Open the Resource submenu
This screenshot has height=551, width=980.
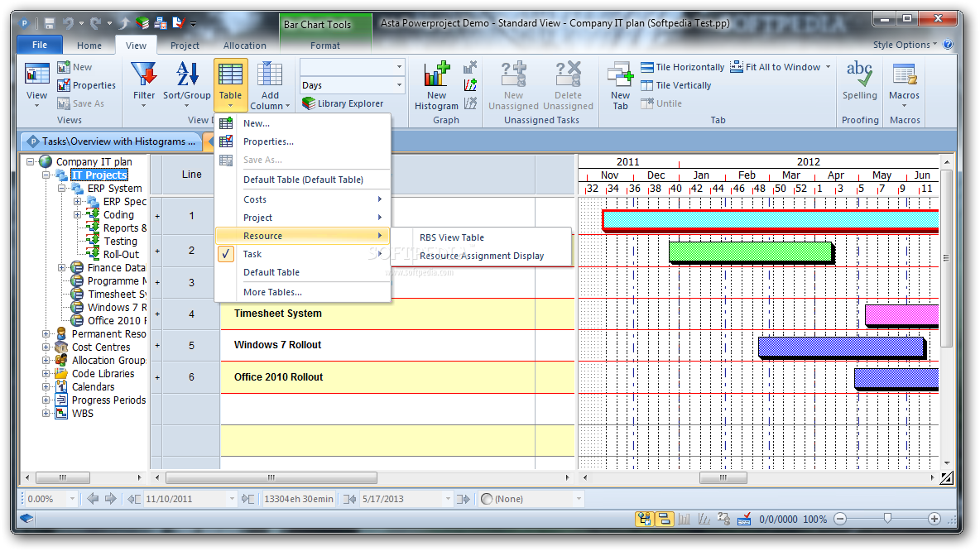pos(302,236)
